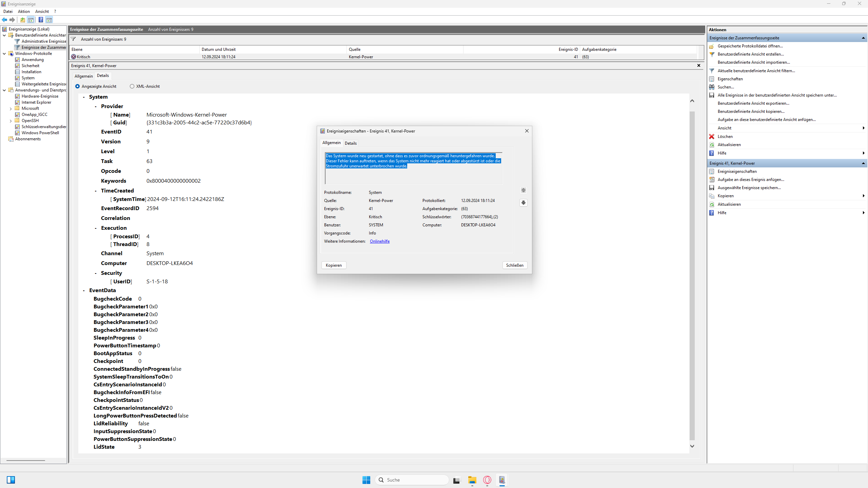
Task: Expand the OpenSSH folder in the tree
Action: pyautogui.click(x=11, y=121)
